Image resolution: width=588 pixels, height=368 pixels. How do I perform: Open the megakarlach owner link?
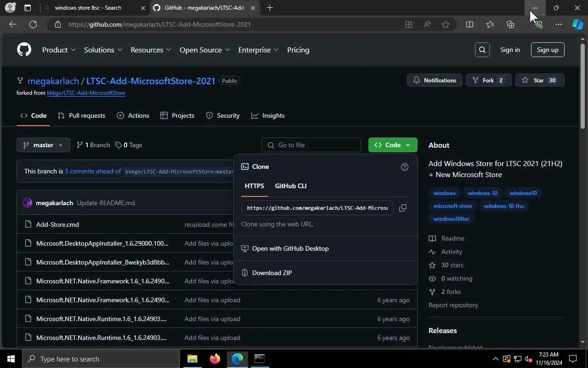(x=53, y=81)
